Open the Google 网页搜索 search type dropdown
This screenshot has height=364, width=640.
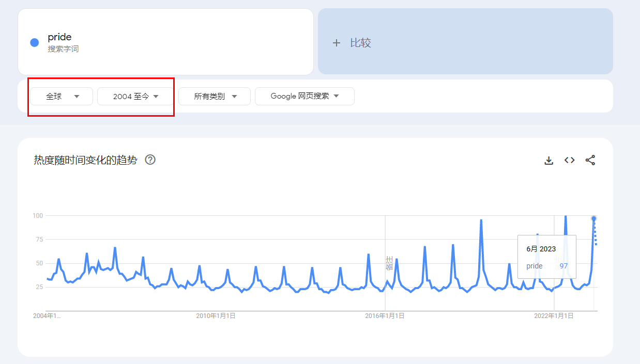click(x=304, y=96)
